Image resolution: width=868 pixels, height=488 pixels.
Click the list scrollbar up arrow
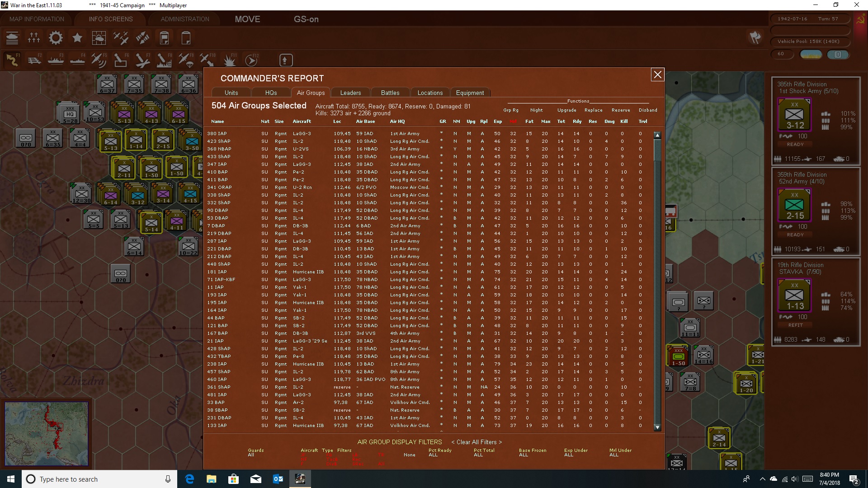point(657,135)
